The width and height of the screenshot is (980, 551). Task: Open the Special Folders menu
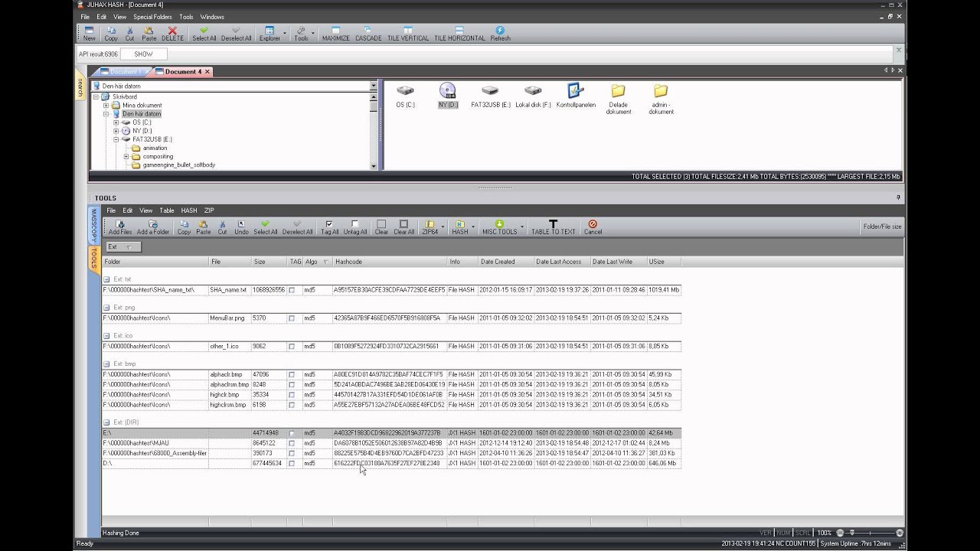click(153, 17)
